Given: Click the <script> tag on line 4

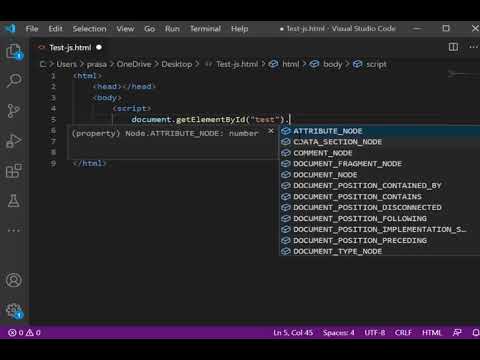Looking at the screenshot, I should pyautogui.click(x=132, y=108).
